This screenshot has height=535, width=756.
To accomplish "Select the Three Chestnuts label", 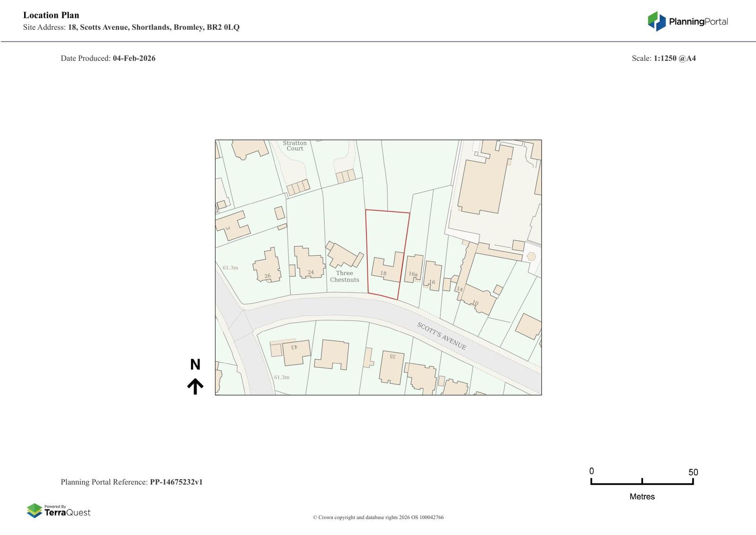I will [x=344, y=276].
